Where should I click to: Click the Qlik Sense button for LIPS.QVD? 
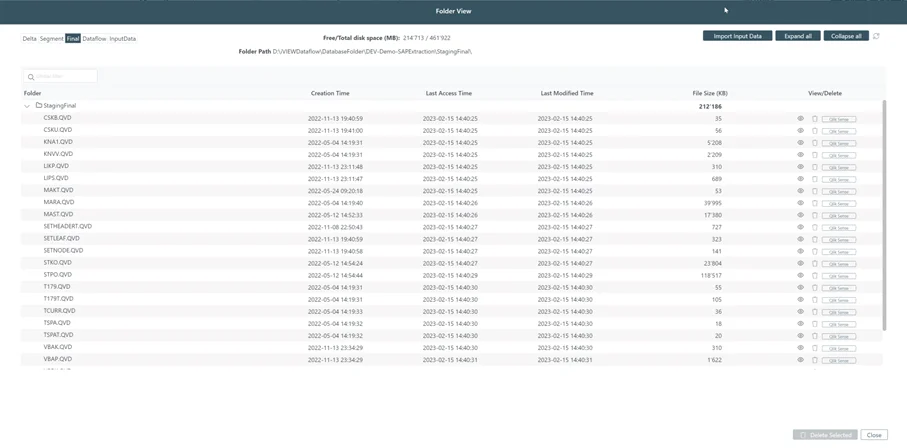(838, 179)
